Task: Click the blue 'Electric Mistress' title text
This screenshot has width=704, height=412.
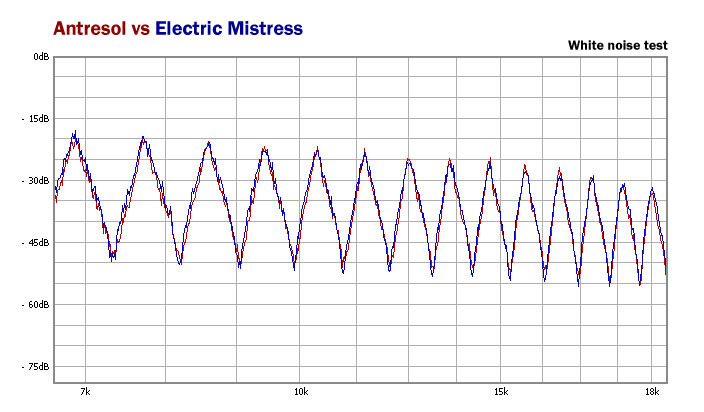Action: click(x=229, y=28)
